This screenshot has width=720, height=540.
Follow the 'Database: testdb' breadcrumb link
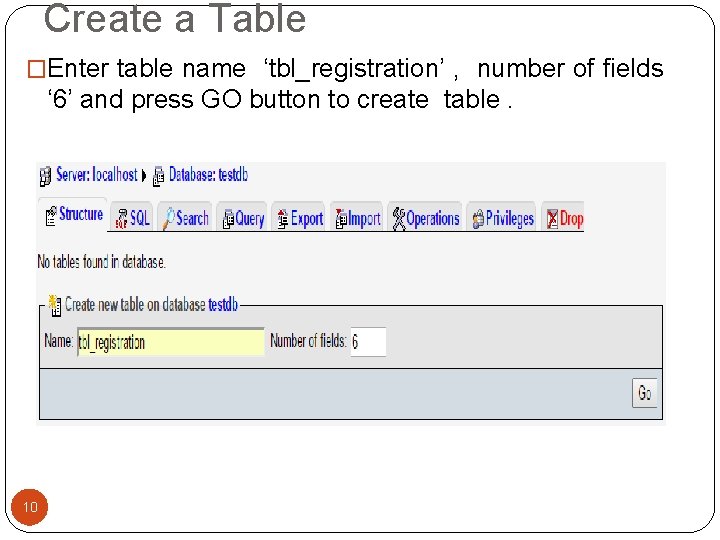click(208, 175)
